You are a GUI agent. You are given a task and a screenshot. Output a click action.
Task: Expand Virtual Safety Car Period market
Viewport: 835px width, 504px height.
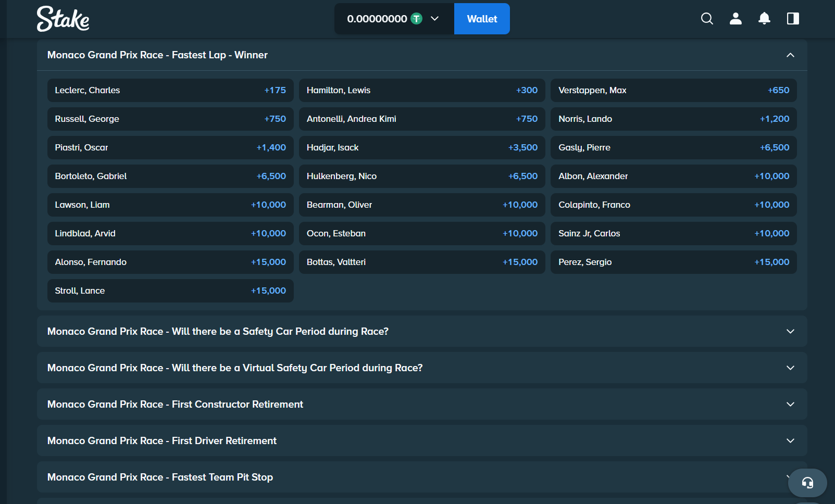pyautogui.click(x=422, y=368)
